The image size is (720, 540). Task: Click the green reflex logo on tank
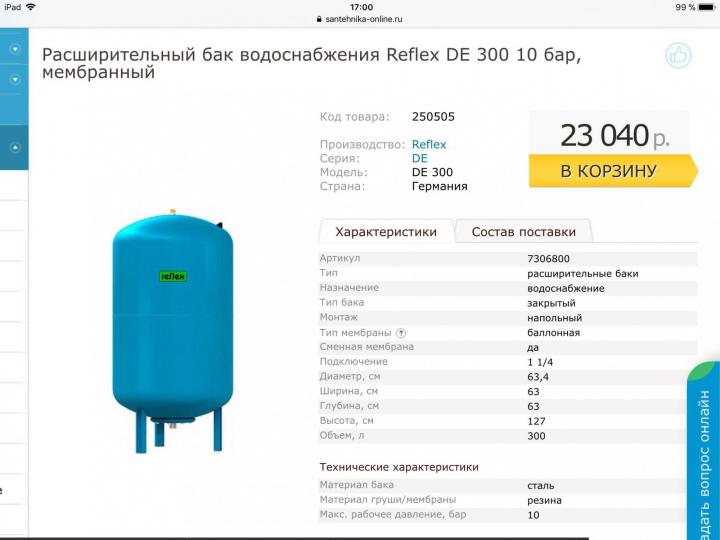(173, 276)
